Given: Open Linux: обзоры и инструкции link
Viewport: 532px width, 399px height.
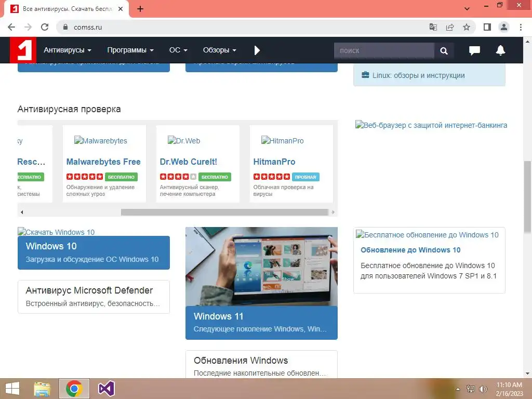Looking at the screenshot, I should click(418, 75).
